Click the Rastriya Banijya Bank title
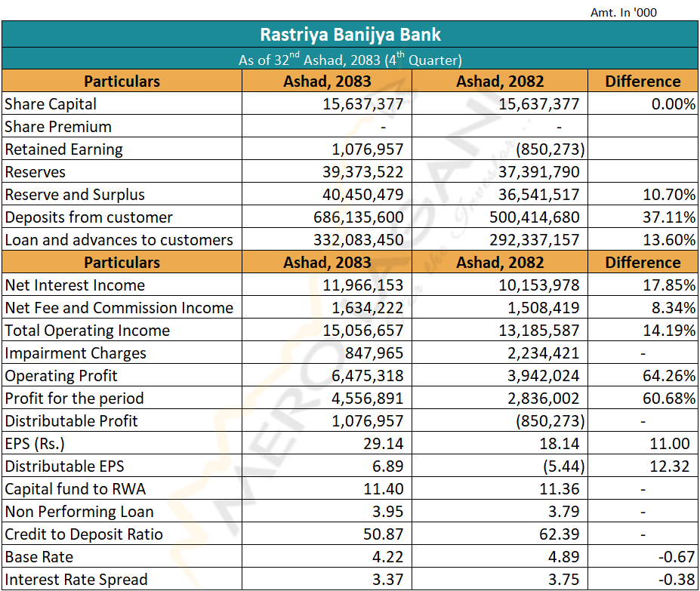The image size is (700, 591). click(x=350, y=35)
